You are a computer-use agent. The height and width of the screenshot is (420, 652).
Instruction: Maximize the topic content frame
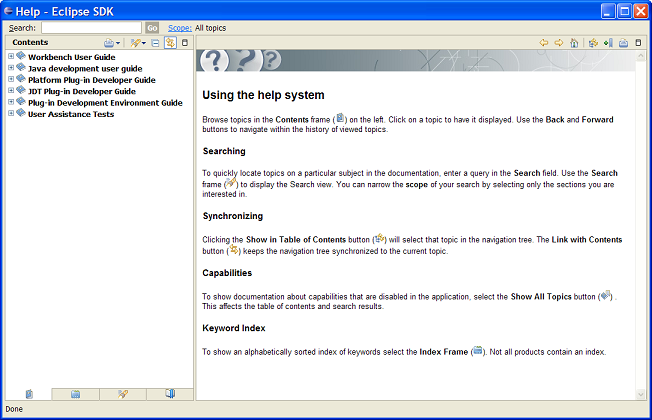(x=638, y=42)
